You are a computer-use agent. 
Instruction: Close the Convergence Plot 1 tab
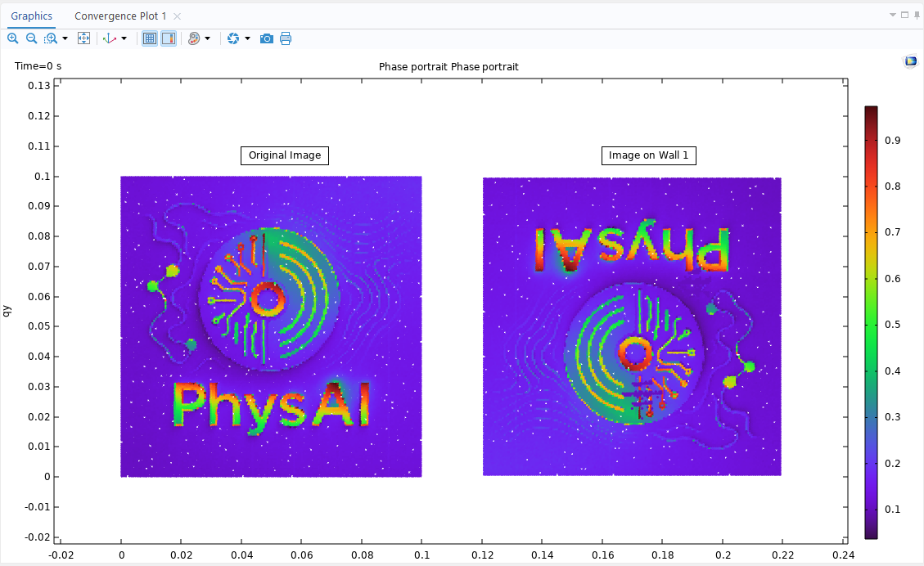(x=178, y=16)
